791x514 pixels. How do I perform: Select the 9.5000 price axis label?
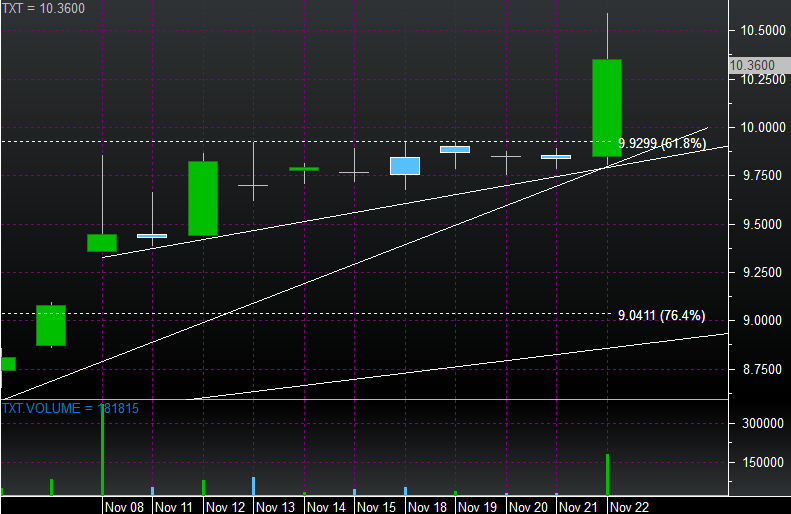click(x=758, y=224)
